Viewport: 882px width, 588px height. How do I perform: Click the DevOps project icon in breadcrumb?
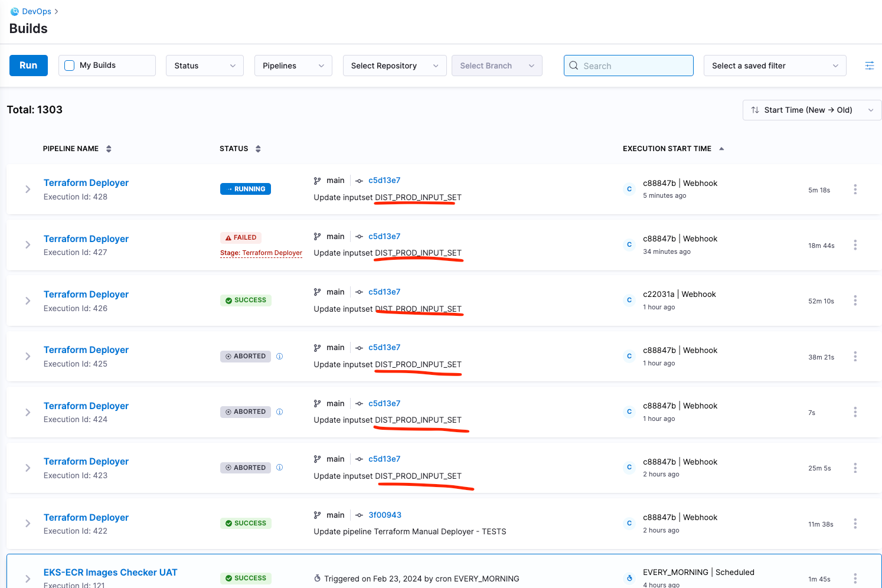point(15,11)
